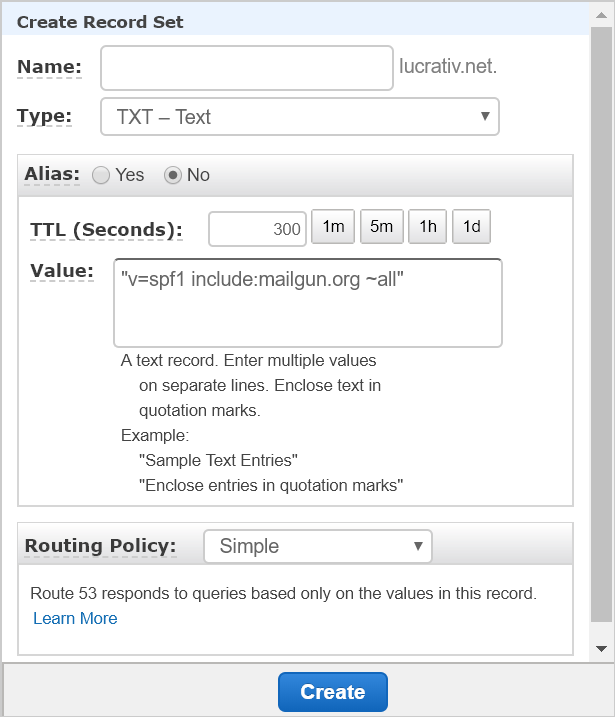616x718 pixels.
Task: Set TTL to 1h
Action: coord(427,226)
